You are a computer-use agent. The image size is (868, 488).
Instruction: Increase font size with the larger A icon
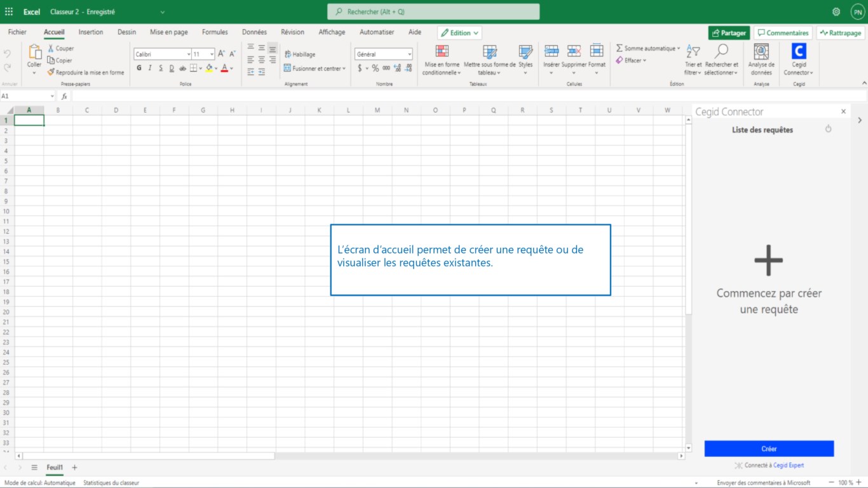pyautogui.click(x=221, y=54)
